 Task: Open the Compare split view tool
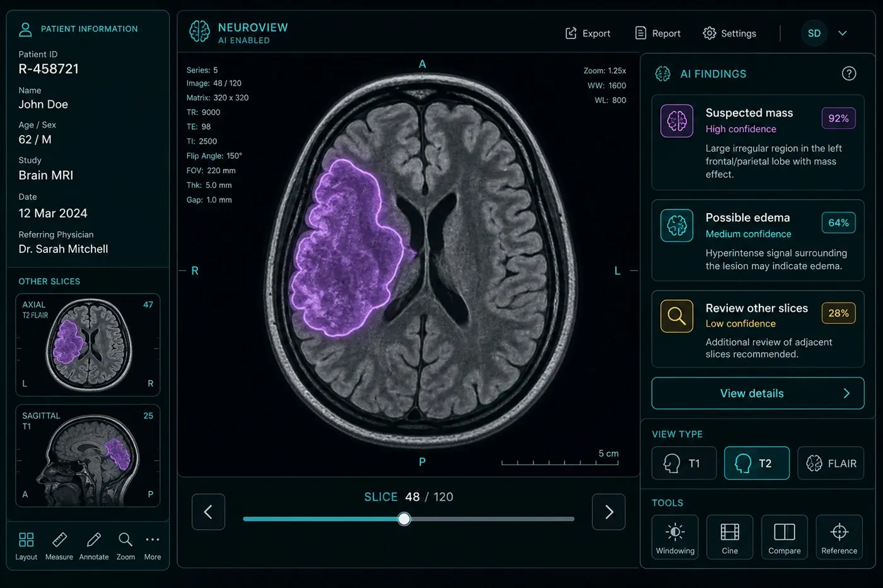[x=785, y=537]
